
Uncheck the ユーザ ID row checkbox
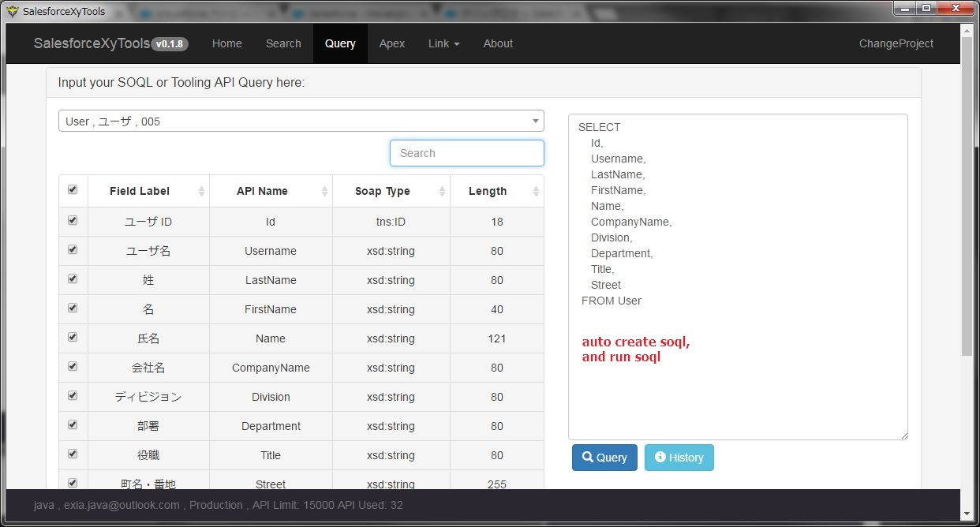[73, 220]
